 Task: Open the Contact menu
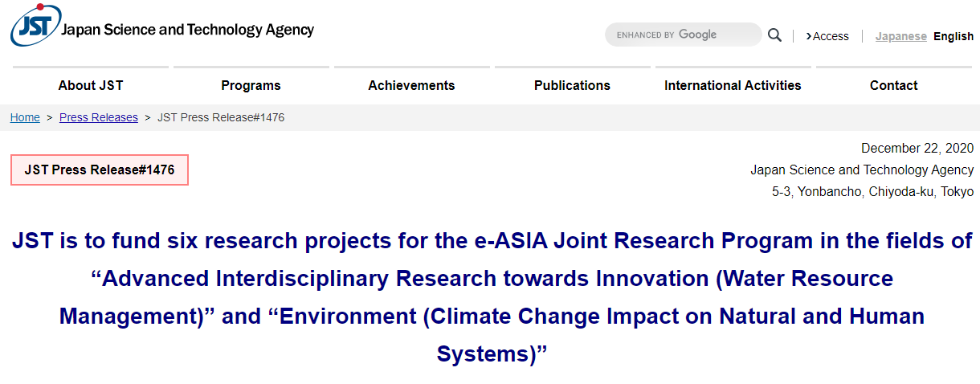[893, 85]
